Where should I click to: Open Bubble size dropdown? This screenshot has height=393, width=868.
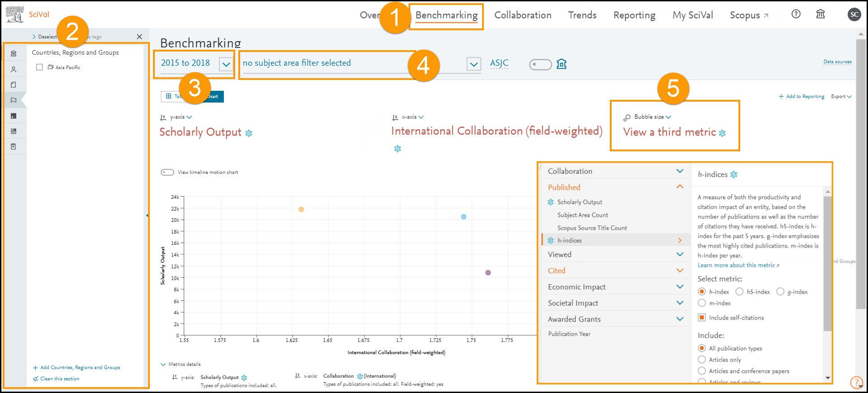coord(668,117)
